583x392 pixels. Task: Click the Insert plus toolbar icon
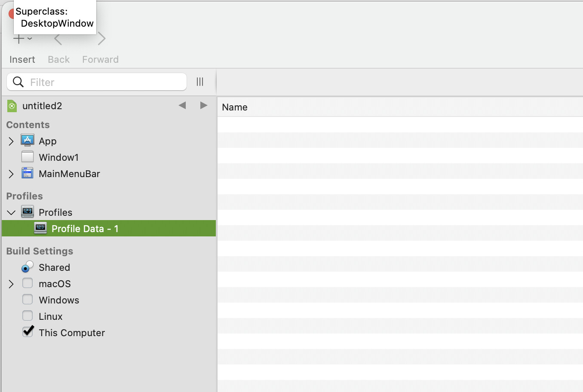point(19,39)
